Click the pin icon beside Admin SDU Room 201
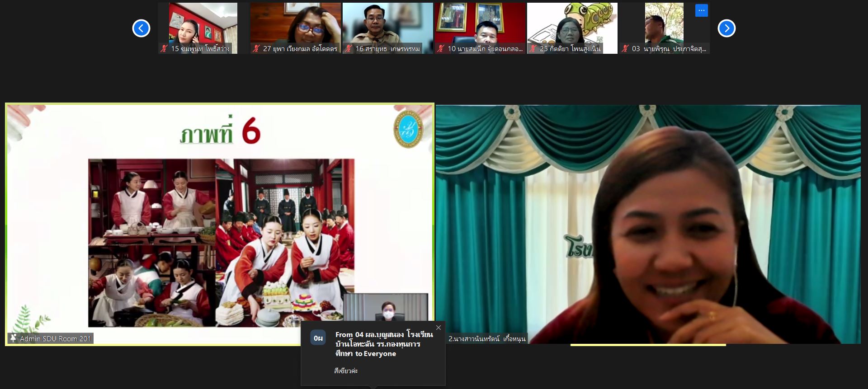This screenshot has width=868, height=389. tap(13, 338)
